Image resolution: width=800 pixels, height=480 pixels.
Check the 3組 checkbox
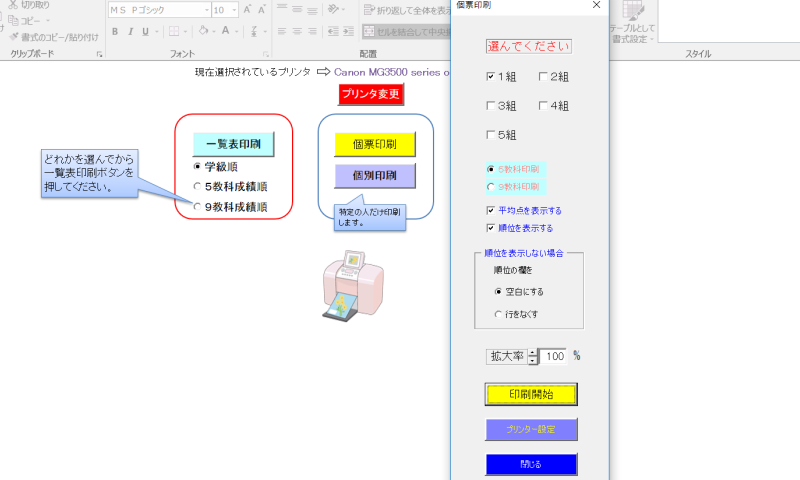coord(490,106)
